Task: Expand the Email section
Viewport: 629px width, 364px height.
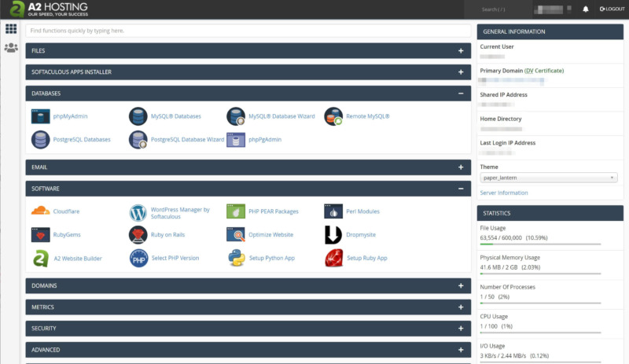Action: click(x=461, y=167)
